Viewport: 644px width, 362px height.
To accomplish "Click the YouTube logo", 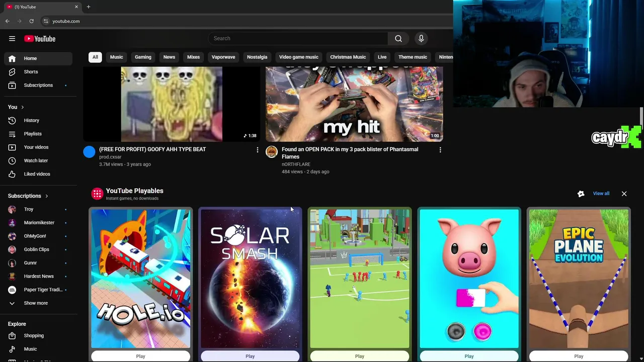I will (40, 39).
